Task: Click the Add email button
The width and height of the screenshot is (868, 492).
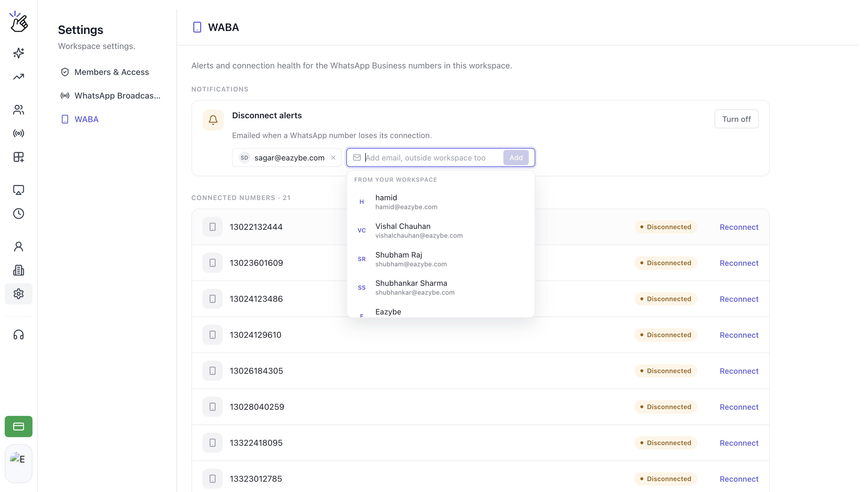Action: pyautogui.click(x=516, y=158)
